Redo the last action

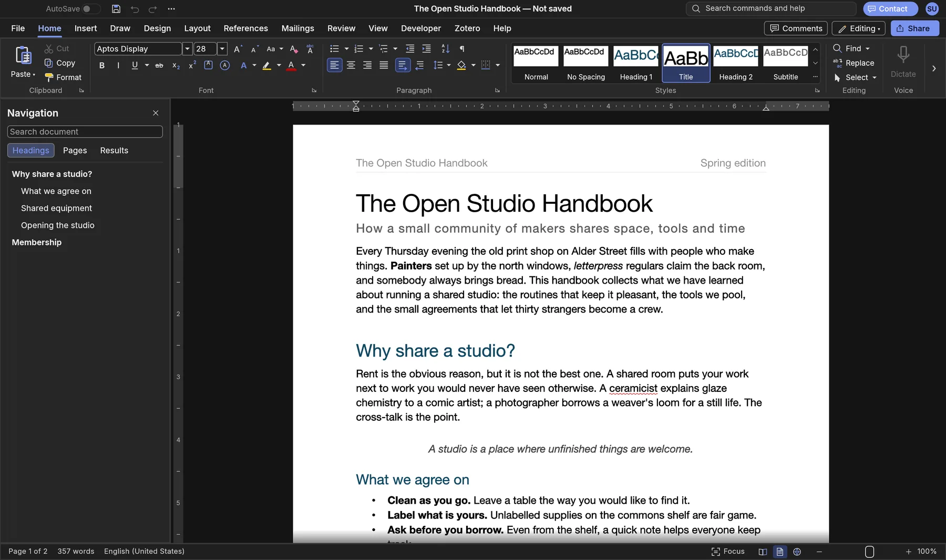(x=153, y=9)
